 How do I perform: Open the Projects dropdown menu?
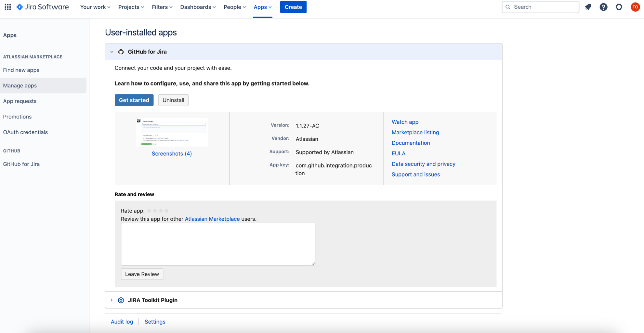tap(131, 7)
